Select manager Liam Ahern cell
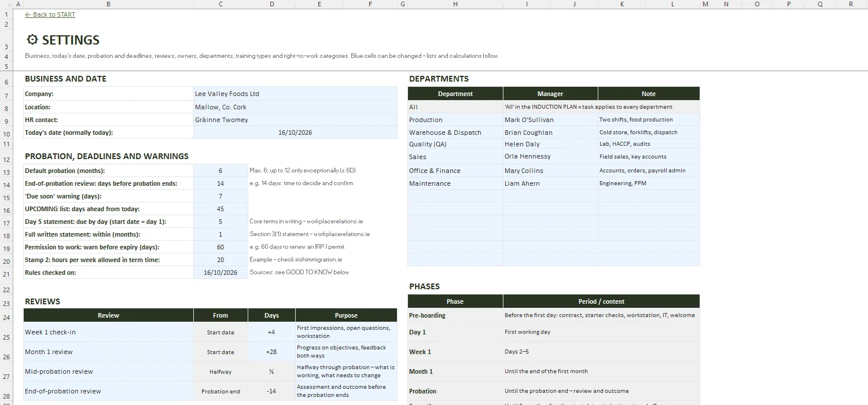This screenshot has width=868, height=405. click(550, 183)
